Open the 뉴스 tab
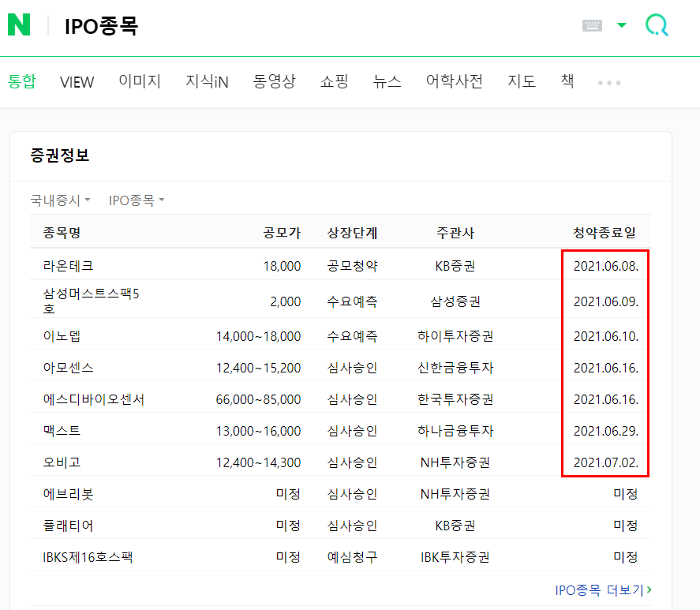This screenshot has height=610, width=700. click(x=387, y=81)
